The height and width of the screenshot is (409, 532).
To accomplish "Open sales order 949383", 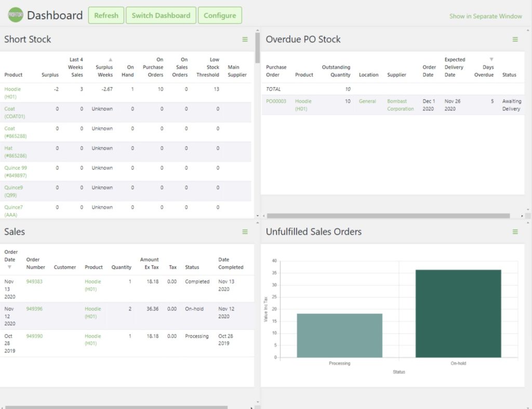I will pyautogui.click(x=34, y=281).
